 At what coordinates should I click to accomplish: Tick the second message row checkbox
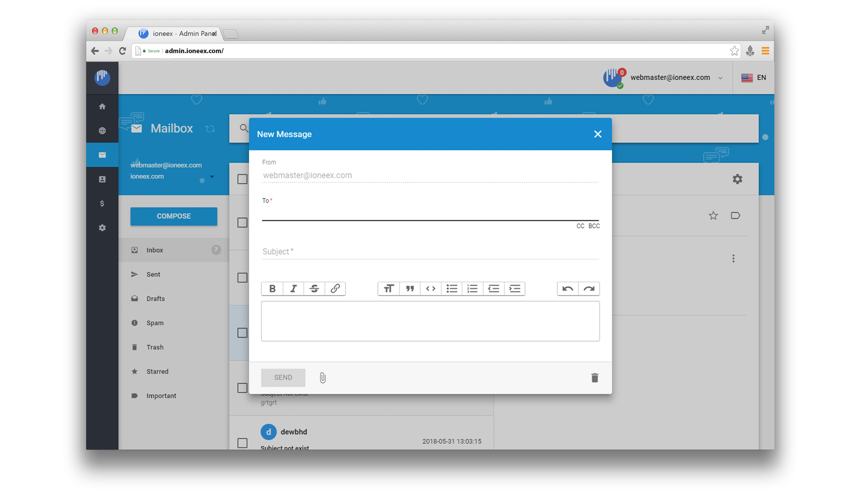[242, 278]
